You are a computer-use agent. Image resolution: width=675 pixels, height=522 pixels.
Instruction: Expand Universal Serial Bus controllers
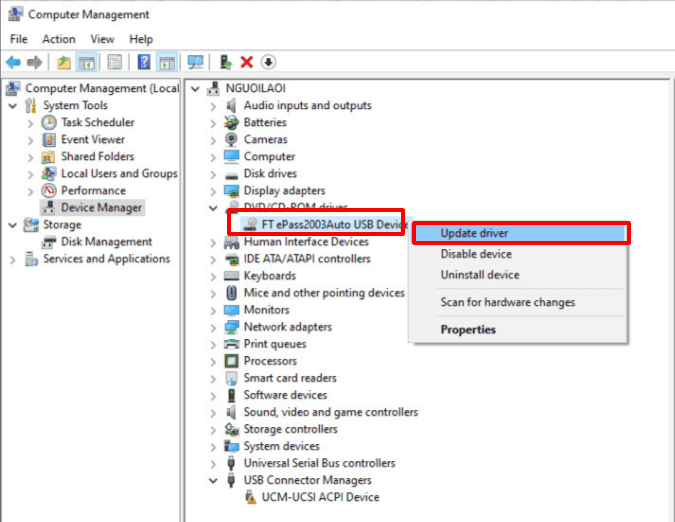213,464
